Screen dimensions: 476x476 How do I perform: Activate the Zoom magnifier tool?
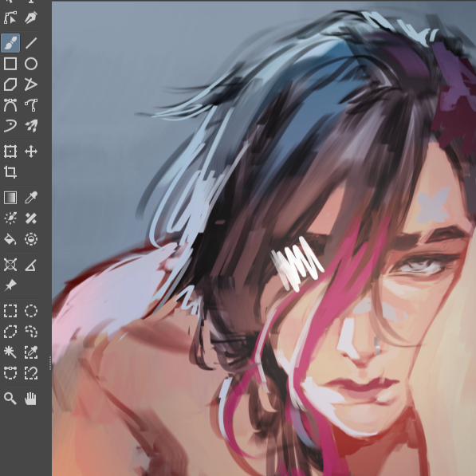tap(10, 399)
